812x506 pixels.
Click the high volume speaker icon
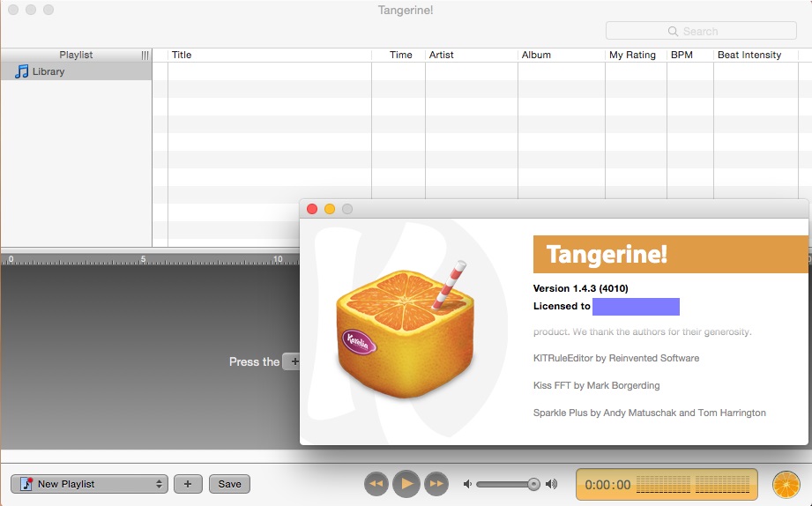[x=552, y=484]
